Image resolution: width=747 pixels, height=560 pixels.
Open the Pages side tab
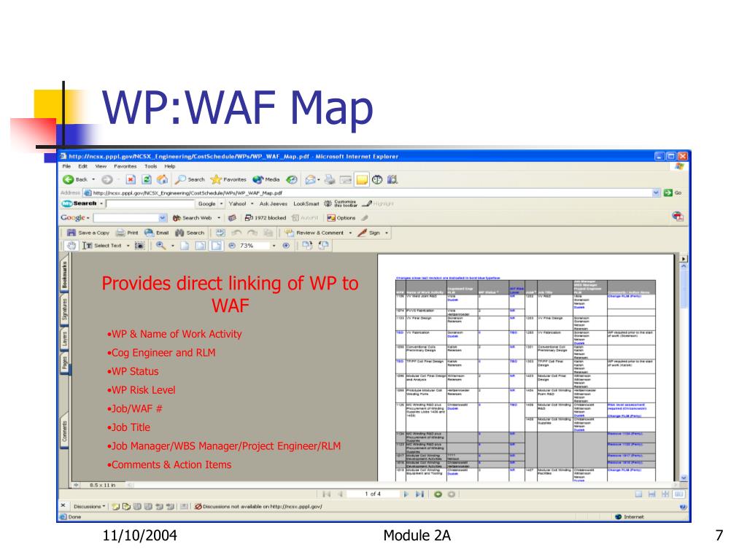[x=64, y=363]
